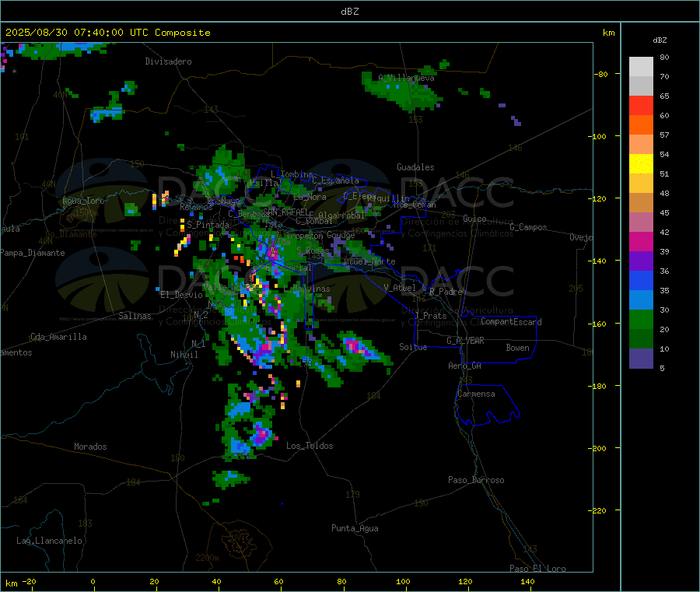The image size is (700, 592).
Task: Select the 'Pampa_Diamante' label
Action: coord(32,253)
